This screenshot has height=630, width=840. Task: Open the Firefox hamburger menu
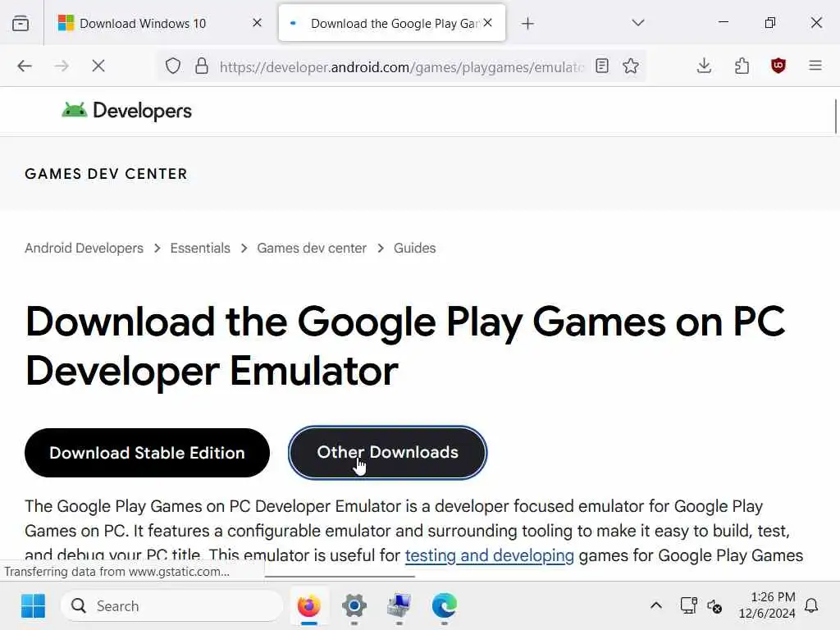click(x=815, y=66)
